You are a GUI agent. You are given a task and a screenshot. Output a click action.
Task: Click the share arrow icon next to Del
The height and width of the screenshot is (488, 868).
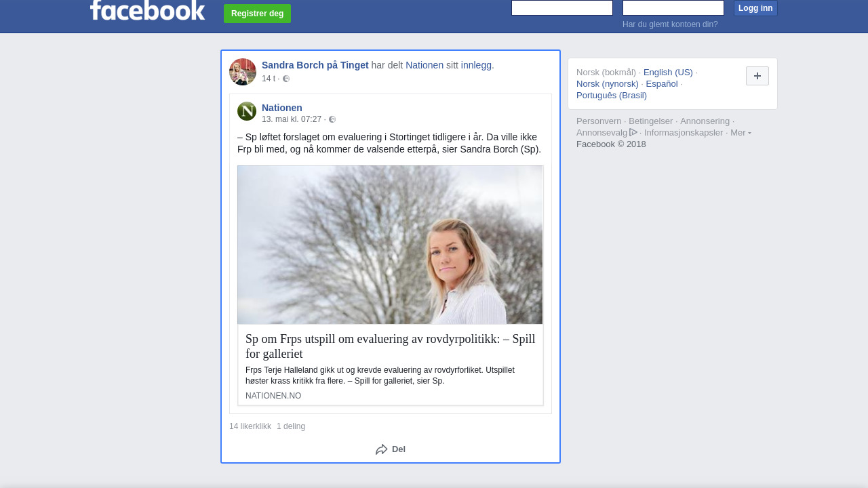pyautogui.click(x=382, y=449)
